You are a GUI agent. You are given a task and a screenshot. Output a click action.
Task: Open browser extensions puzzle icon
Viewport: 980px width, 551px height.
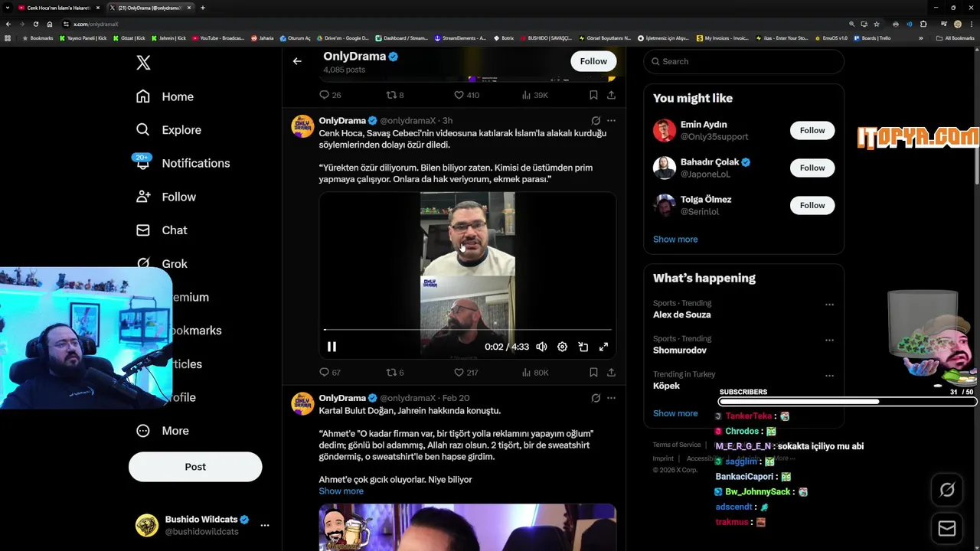923,24
